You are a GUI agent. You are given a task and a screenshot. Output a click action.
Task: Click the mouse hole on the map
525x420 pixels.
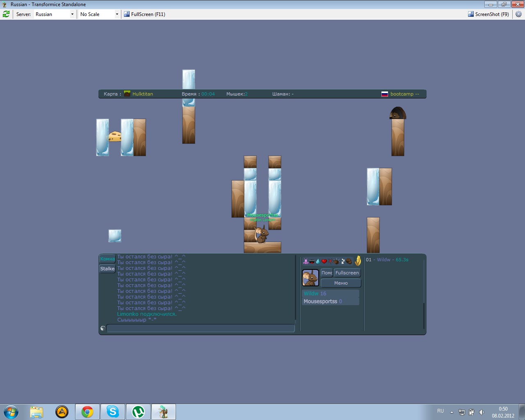[x=398, y=113]
